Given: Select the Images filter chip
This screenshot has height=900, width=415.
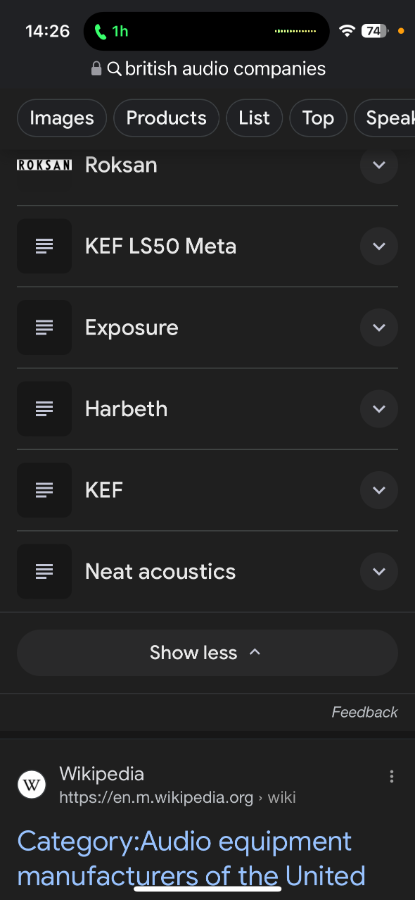Looking at the screenshot, I should pyautogui.click(x=62, y=118).
